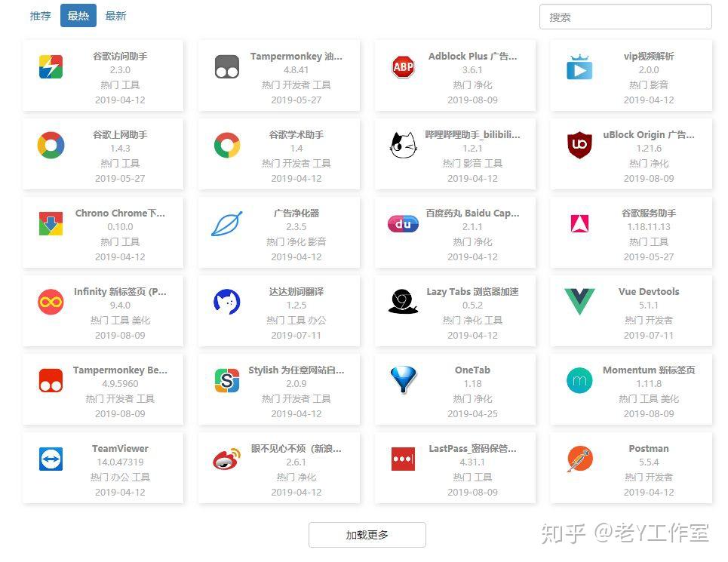The image size is (728, 562).
Task: Click the Tampermonkey Be... title text
Action: [120, 370]
